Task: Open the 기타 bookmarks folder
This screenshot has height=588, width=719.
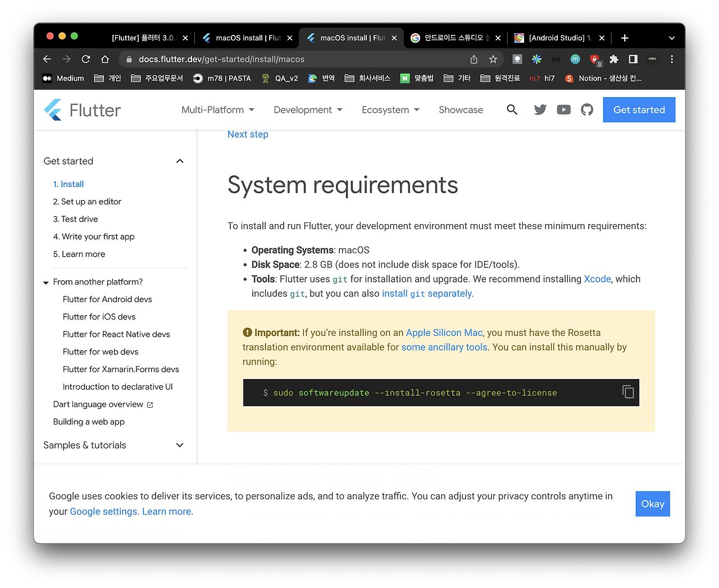Action: click(457, 78)
